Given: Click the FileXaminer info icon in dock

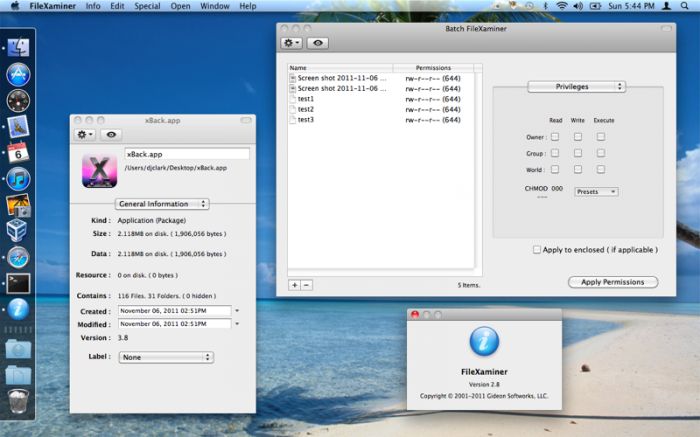Looking at the screenshot, I should coord(18,309).
